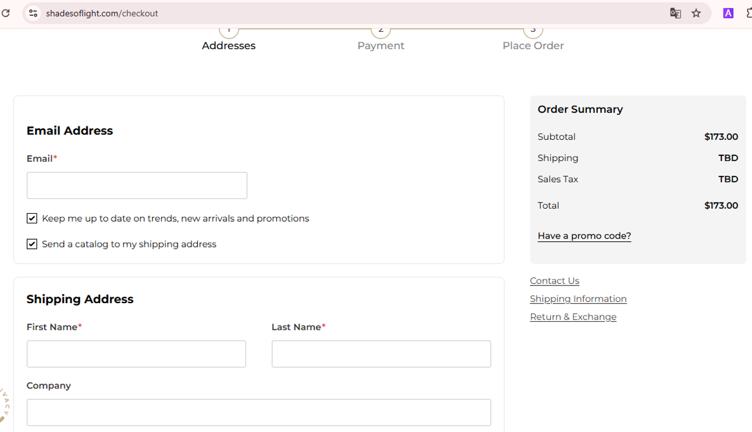Screen dimensions: 752x432
Task: Open the browser extensions puzzle icon
Action: 748,13
